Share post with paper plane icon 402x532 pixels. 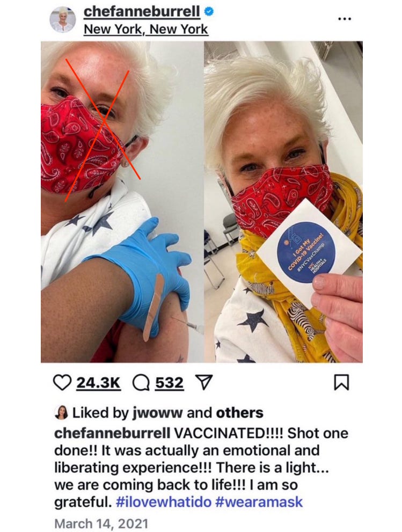coord(204,382)
